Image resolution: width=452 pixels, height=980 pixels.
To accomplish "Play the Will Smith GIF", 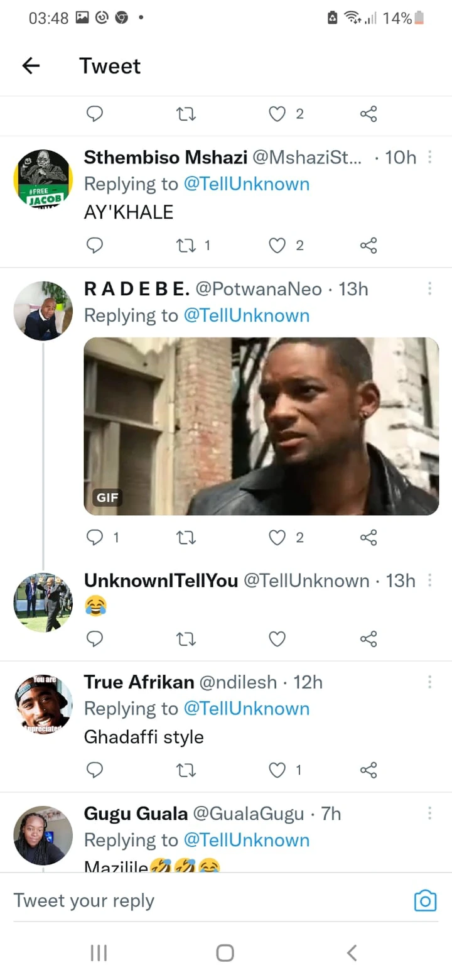I will click(261, 427).
